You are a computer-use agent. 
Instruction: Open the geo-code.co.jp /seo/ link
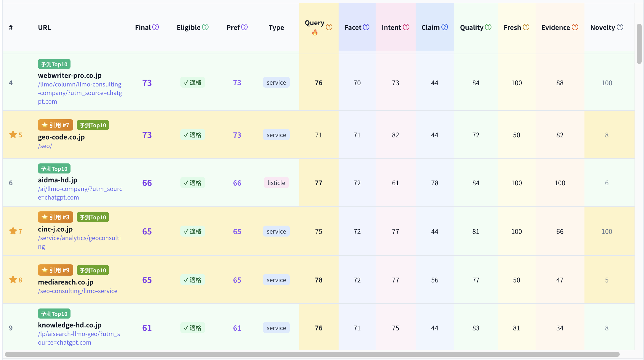[x=45, y=146]
